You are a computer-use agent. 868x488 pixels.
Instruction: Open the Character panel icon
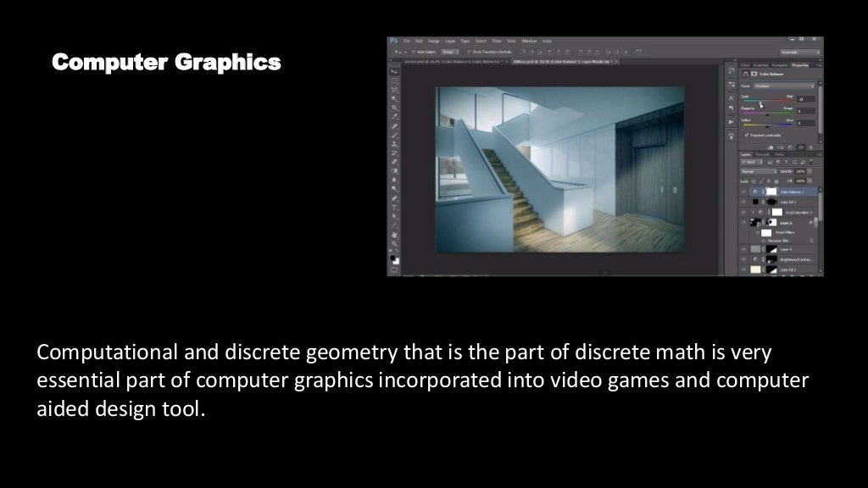731,98
